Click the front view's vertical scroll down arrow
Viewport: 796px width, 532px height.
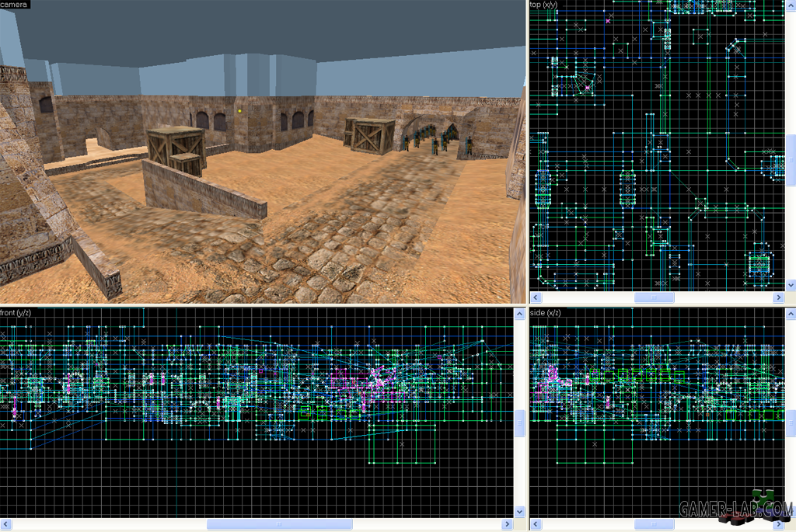point(519,512)
